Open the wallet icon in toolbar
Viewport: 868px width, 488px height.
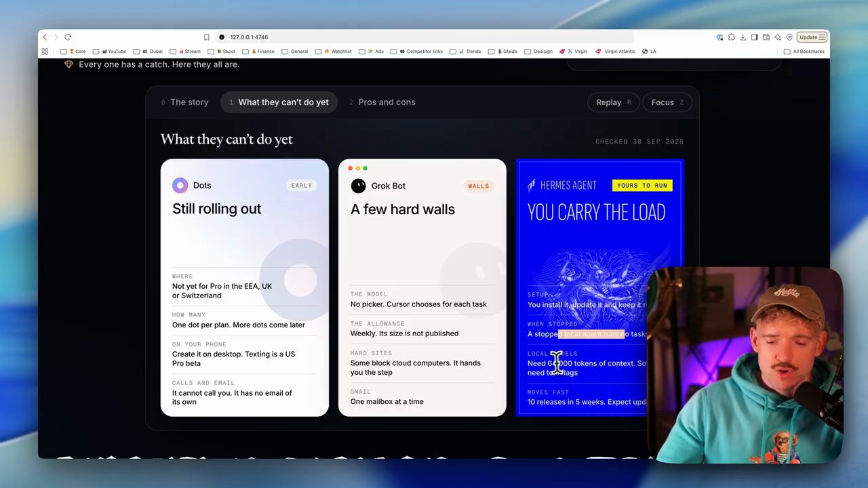[x=766, y=37]
